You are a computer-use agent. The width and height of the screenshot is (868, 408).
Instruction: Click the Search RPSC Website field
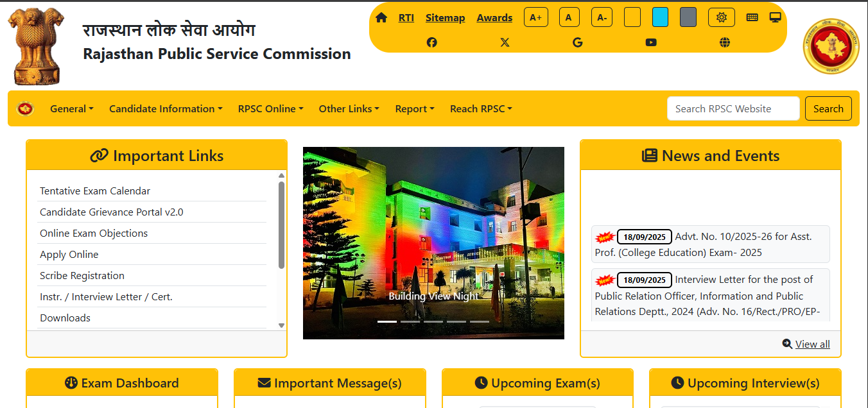tap(733, 108)
